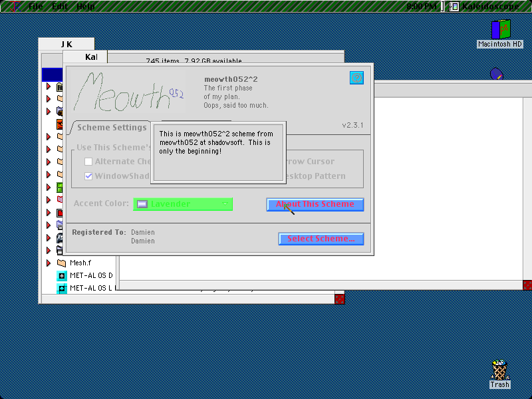
Task: Switch to the Scheme Settings tab
Action: coord(112,128)
